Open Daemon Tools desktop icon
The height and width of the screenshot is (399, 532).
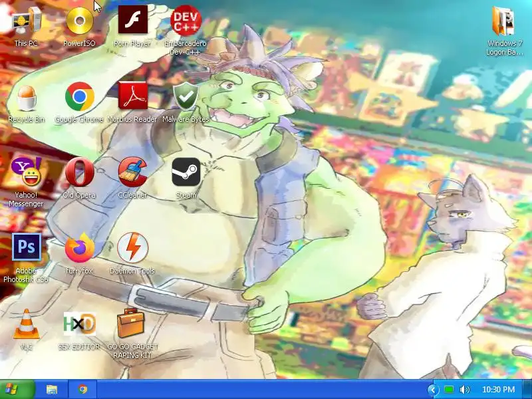[132, 247]
